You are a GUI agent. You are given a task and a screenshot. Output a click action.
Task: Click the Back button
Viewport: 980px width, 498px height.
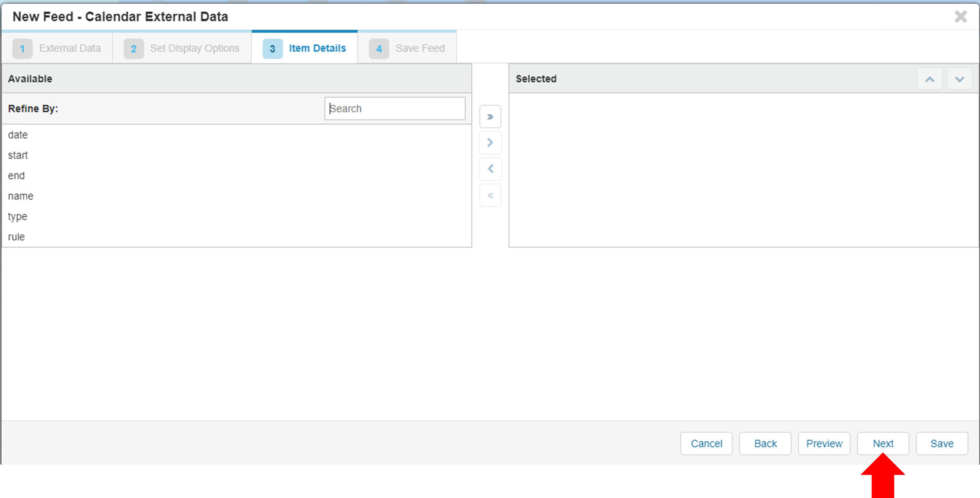click(765, 443)
